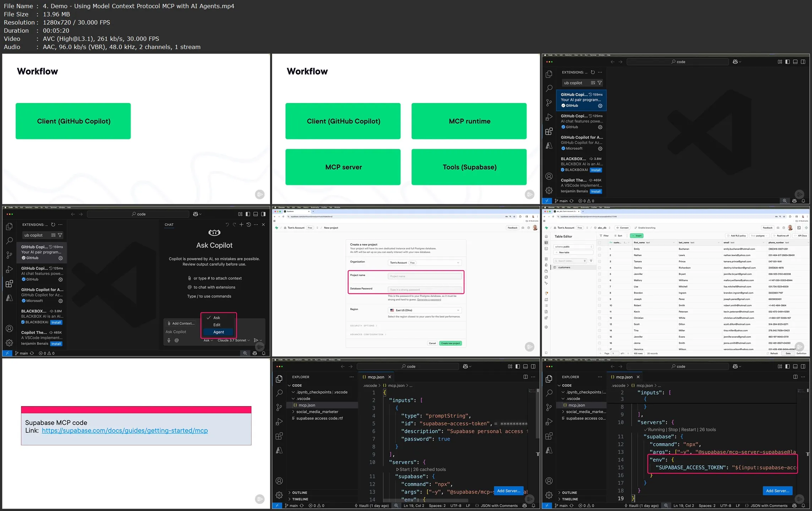Expand SECURITY OPTIONS in the new project form
Viewport: 812px width, 511px height.
(x=364, y=326)
